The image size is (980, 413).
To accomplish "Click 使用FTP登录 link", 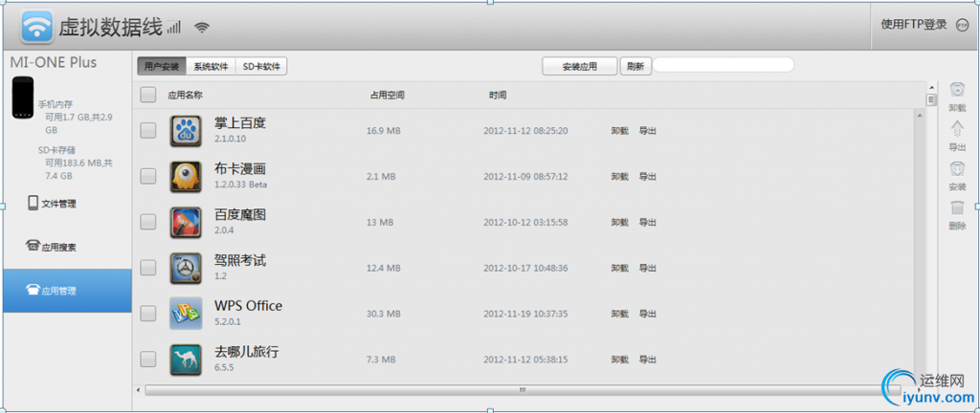I will click(x=914, y=25).
